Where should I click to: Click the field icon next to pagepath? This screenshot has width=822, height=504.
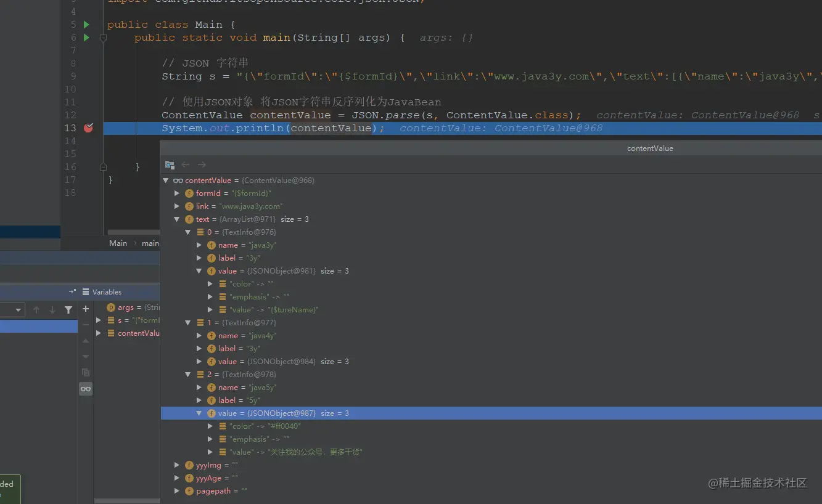[x=189, y=491]
